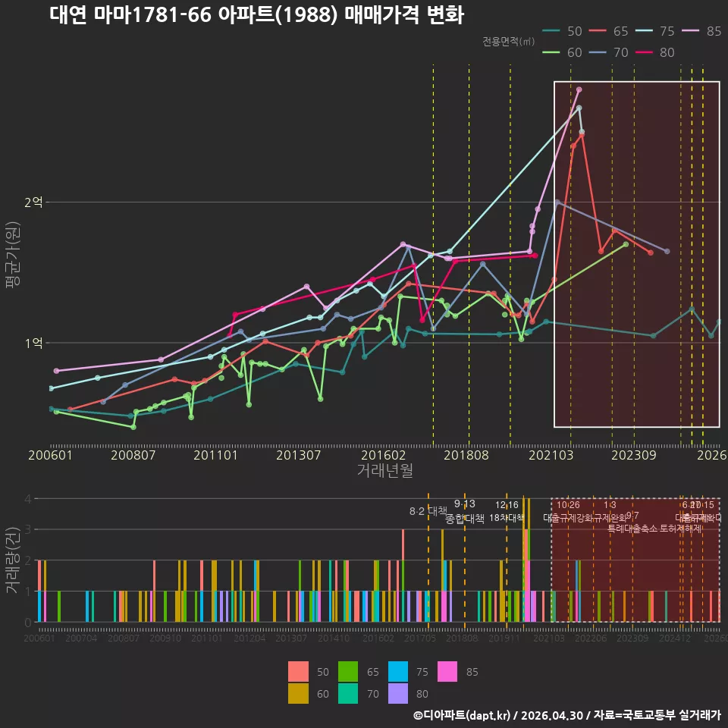This screenshot has width=728, height=728.
Task: Click the 8·2 대책 policy annotation
Action: pos(428,511)
